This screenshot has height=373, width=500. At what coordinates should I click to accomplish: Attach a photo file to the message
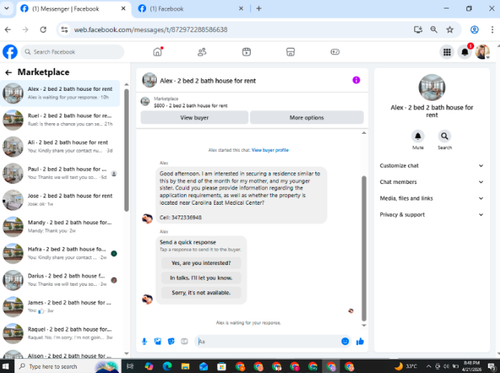[158, 341]
